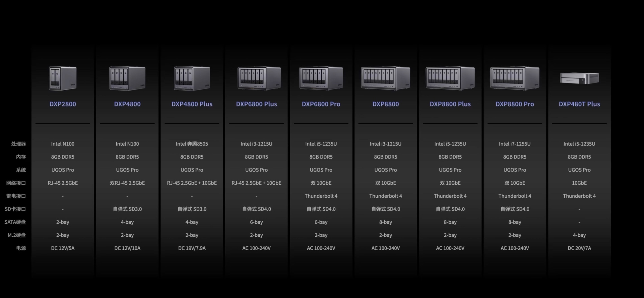644x298 pixels.
Task: Click AC 100-240V under DXP8800 Plus
Action: (450, 248)
